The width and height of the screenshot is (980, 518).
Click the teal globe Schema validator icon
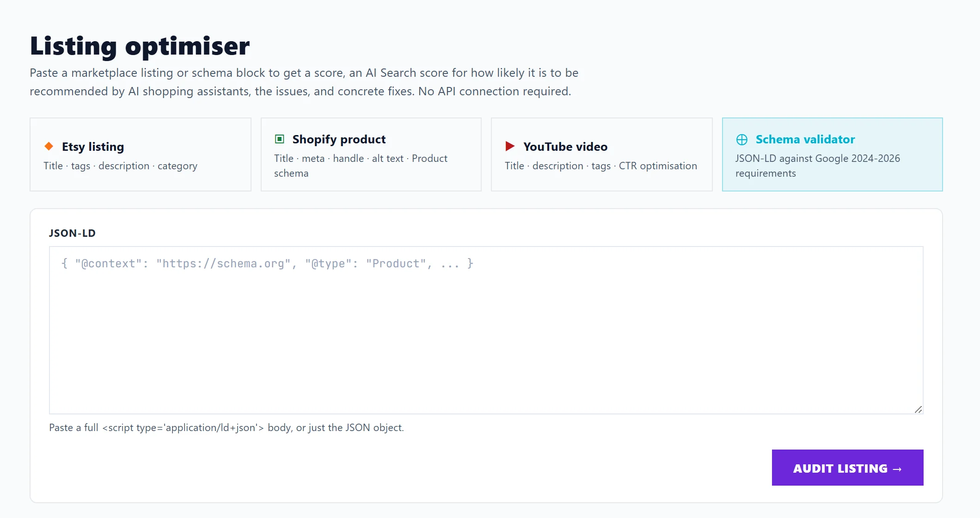741,139
